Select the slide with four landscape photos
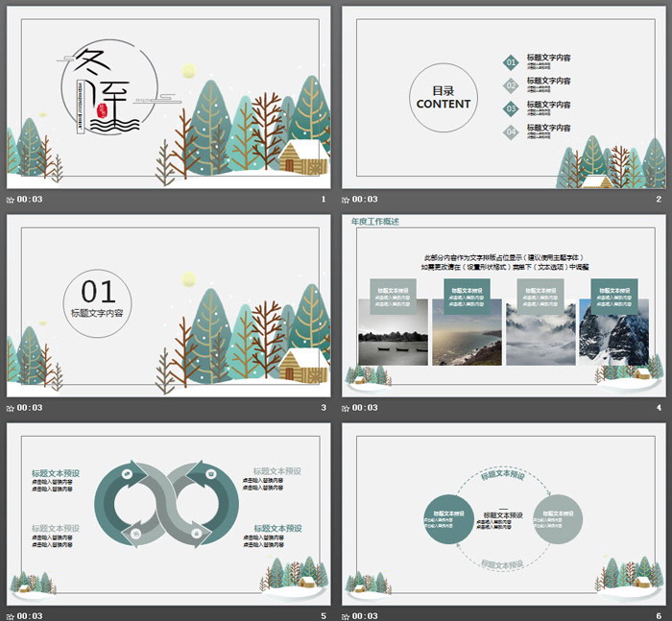672x621 pixels. pos(503,305)
